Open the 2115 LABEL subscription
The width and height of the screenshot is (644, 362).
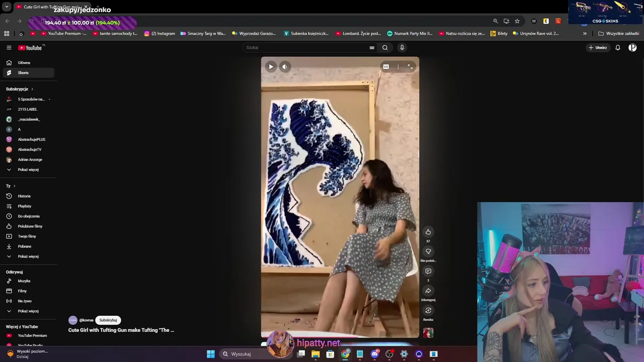(29, 109)
